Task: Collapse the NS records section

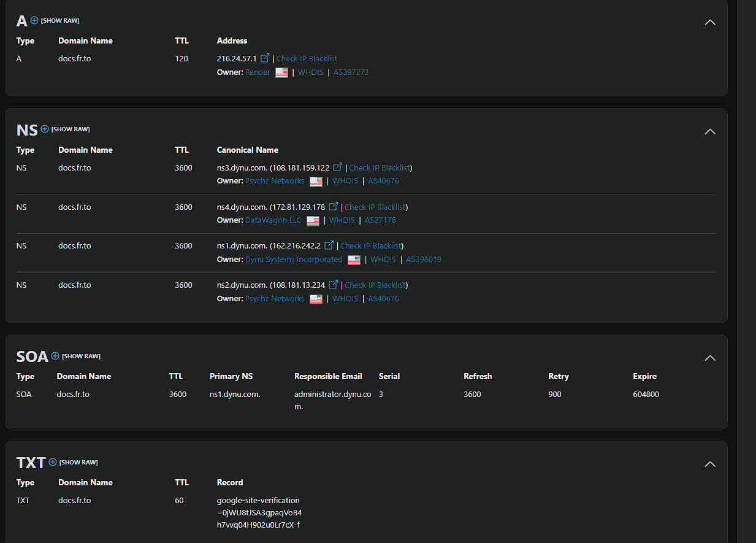Action: pos(710,131)
